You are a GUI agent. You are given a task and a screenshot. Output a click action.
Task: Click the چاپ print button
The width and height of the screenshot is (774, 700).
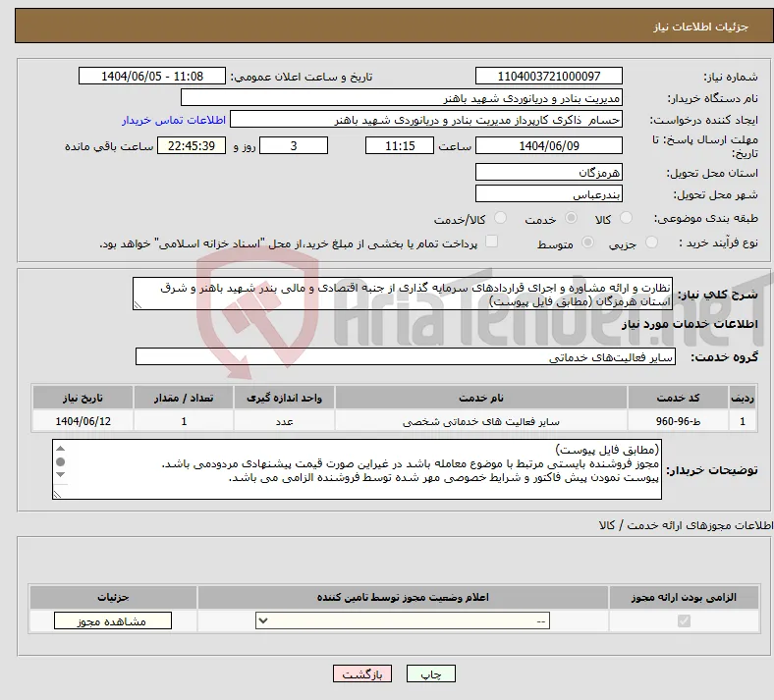431,673
